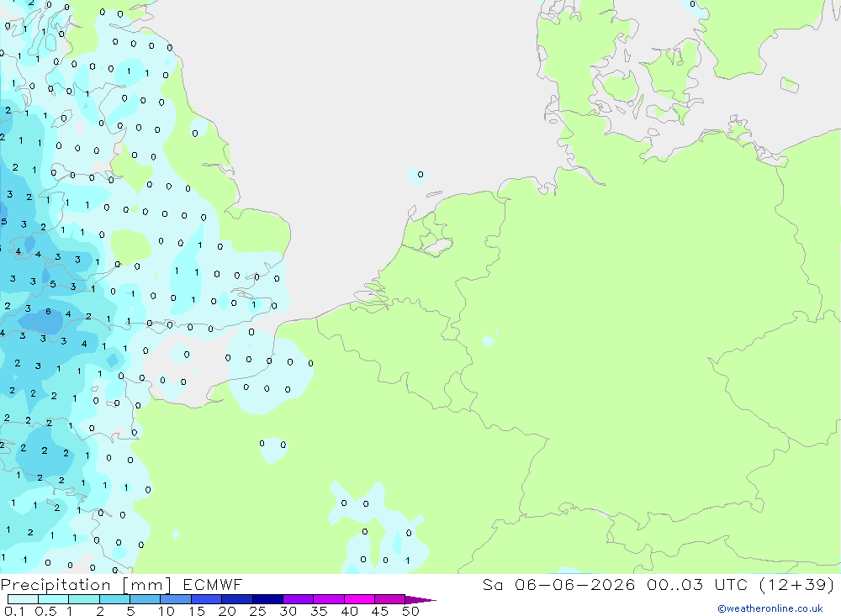Click the '00..03 UTC' time range text
This screenshot has height=616, width=841.
pos(697,585)
